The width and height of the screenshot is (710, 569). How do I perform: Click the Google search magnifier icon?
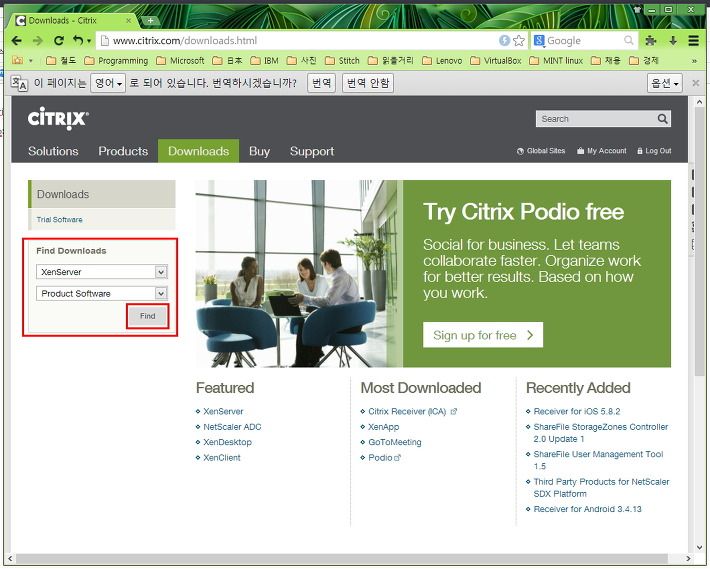click(628, 41)
